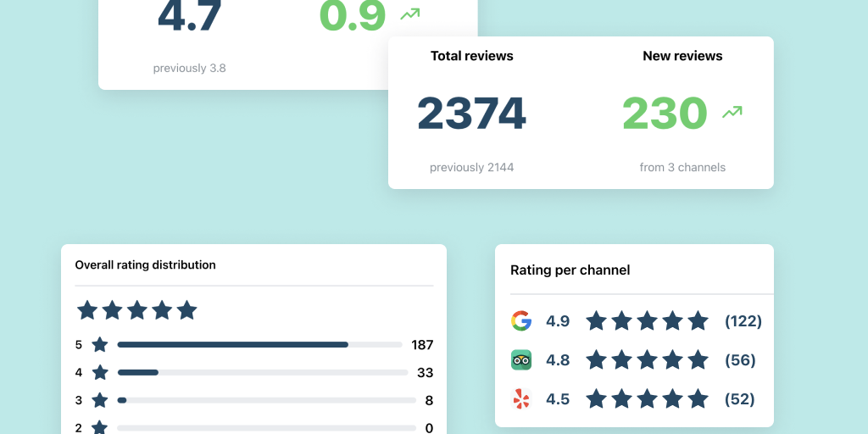The image size is (868, 434).
Task: Click the star icon in the 2-star row
Action: (x=100, y=427)
